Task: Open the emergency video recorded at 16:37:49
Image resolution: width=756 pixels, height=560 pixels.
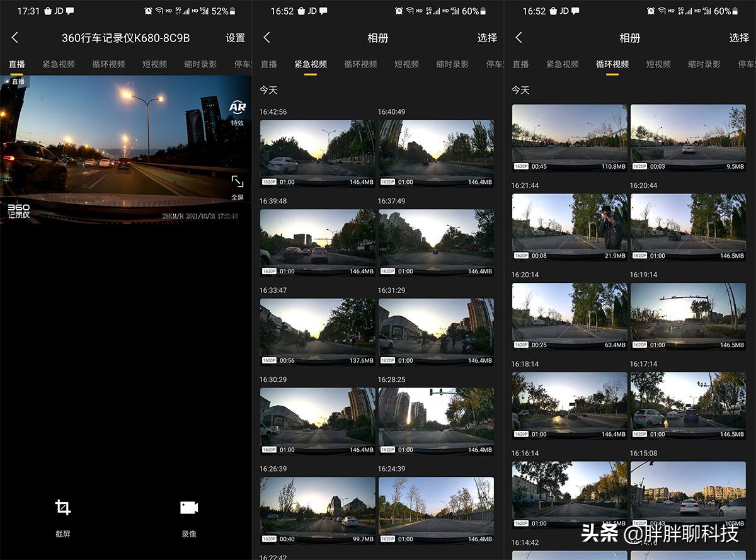Action: pos(436,243)
